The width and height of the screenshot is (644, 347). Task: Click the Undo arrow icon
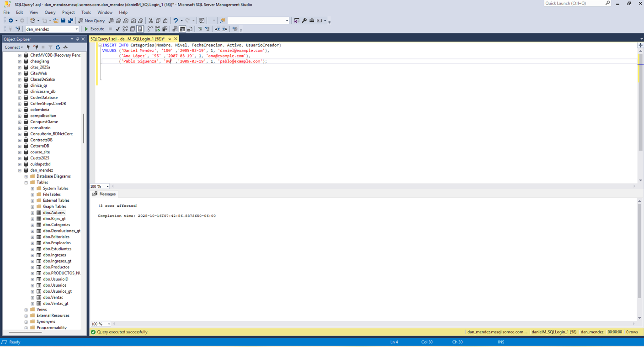pos(176,21)
